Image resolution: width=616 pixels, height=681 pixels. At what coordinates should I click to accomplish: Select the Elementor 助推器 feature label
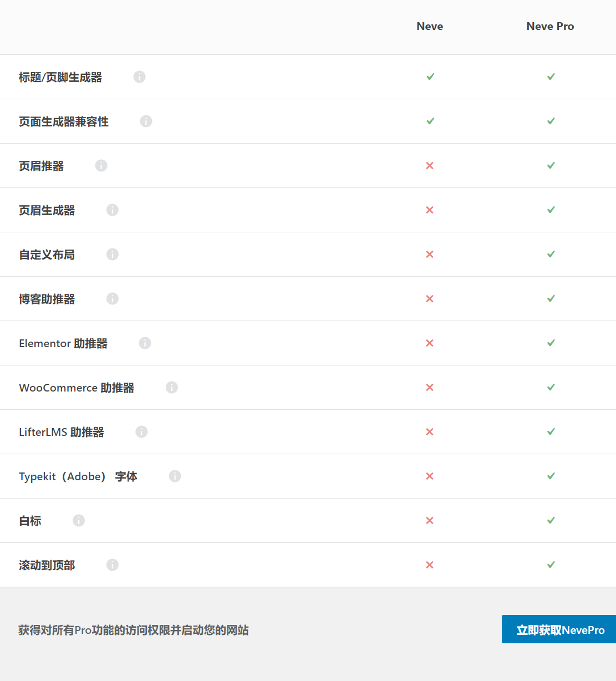pyautogui.click(x=63, y=343)
